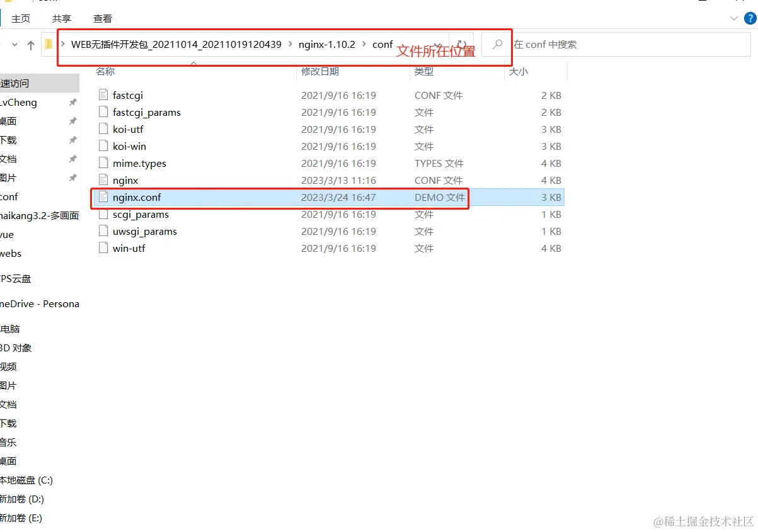Open the 共享 ribbon tab

coord(62,19)
